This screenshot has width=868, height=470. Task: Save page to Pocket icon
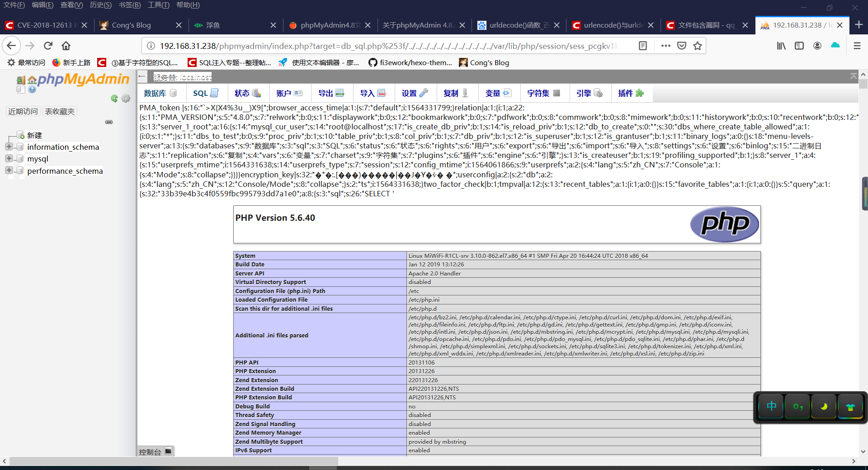point(682,46)
